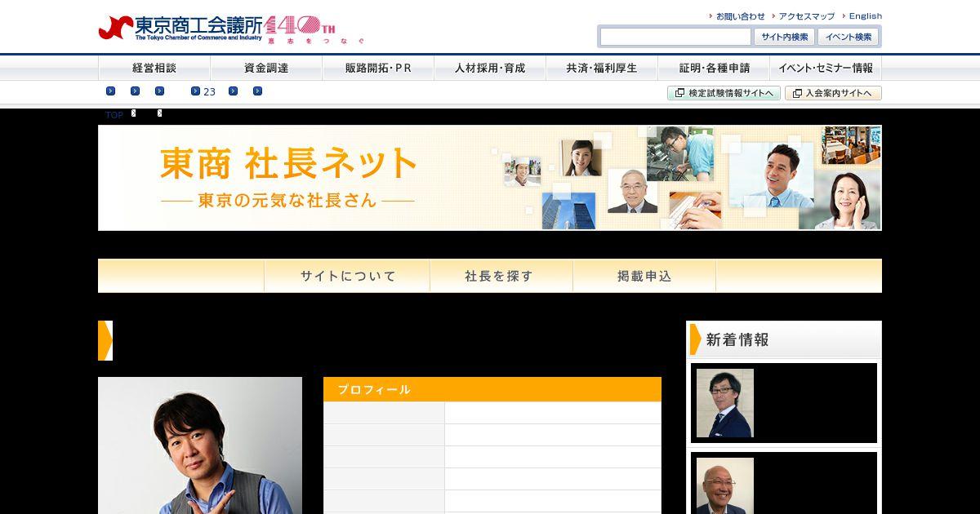Image resolution: width=980 pixels, height=514 pixels.
Task: Click the TOP breadcrumb link
Action: 114,115
